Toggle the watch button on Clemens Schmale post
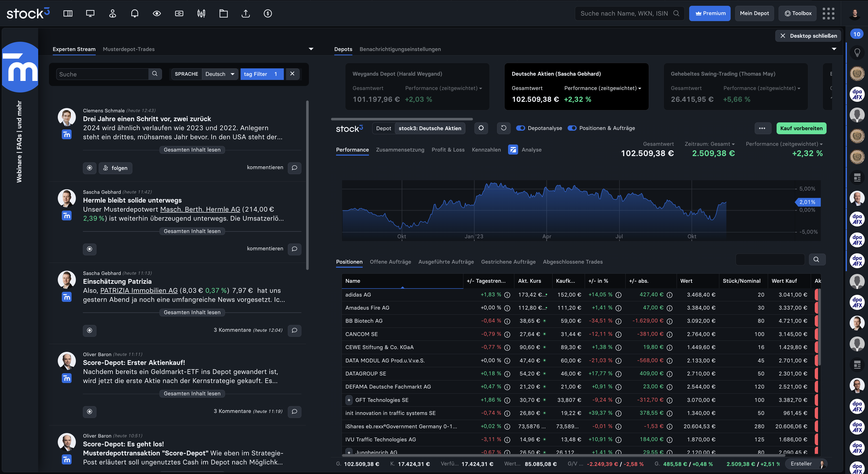 tap(90, 168)
